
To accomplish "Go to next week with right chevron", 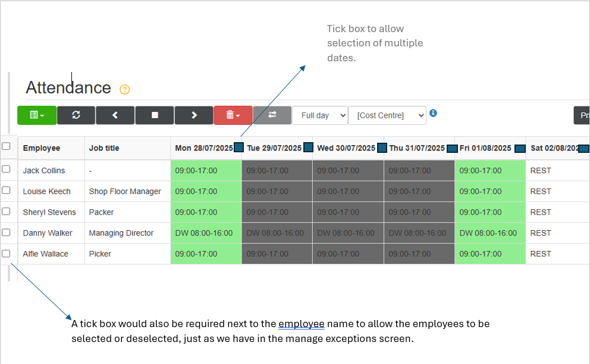I will click(194, 115).
